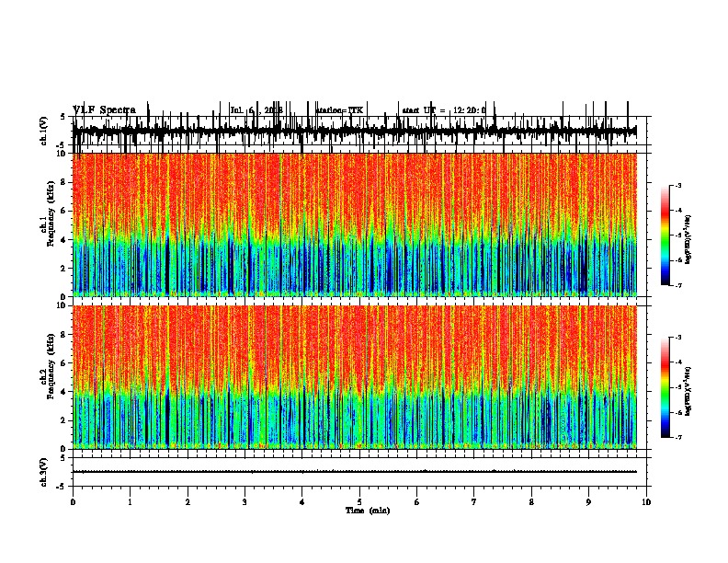
Task: Click time axis tick label '8'
Action: point(531,502)
